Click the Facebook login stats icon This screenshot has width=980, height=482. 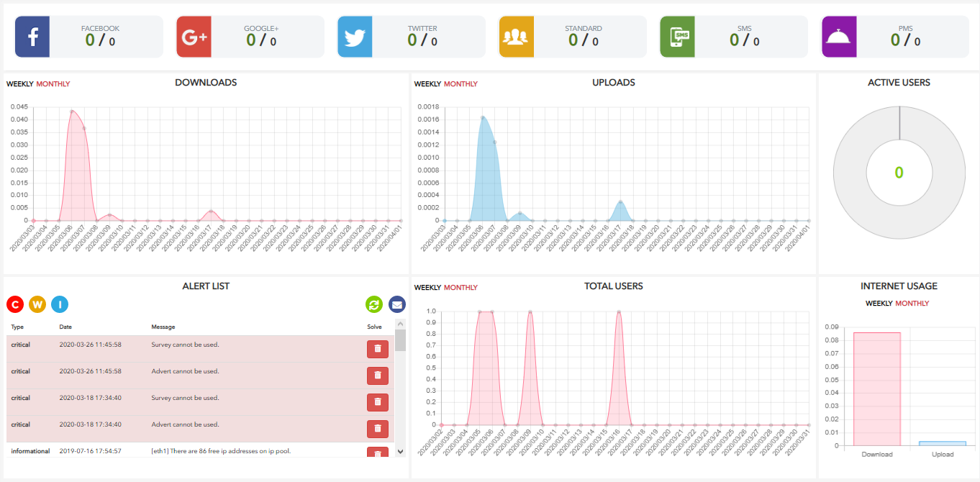coord(32,37)
